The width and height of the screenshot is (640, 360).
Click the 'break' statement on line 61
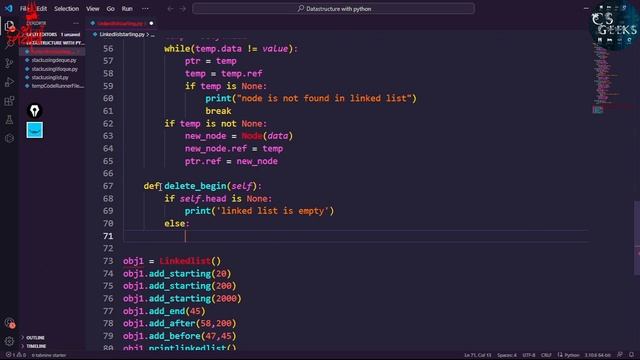218,111
